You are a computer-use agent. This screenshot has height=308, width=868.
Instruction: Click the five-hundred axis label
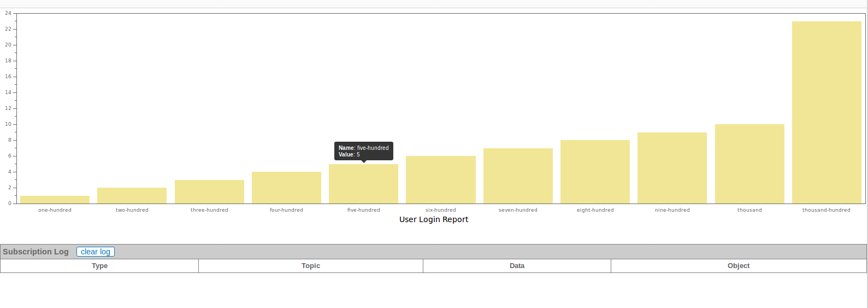tap(363, 210)
